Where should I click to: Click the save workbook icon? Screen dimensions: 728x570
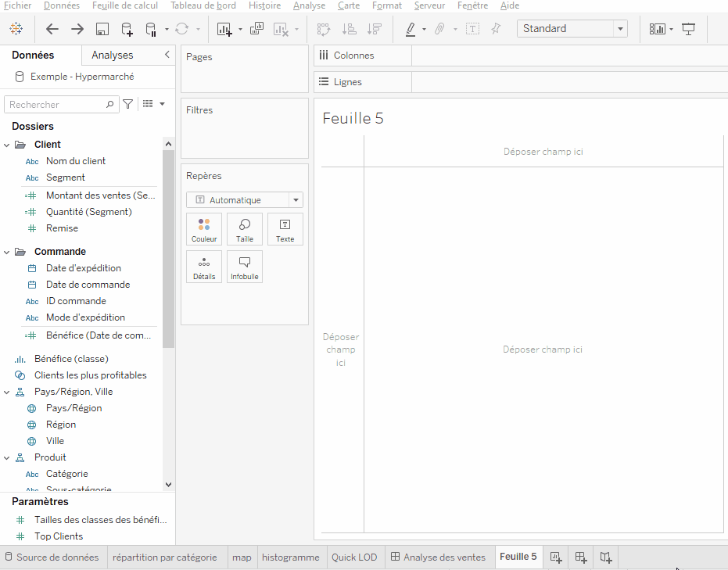[x=102, y=29]
